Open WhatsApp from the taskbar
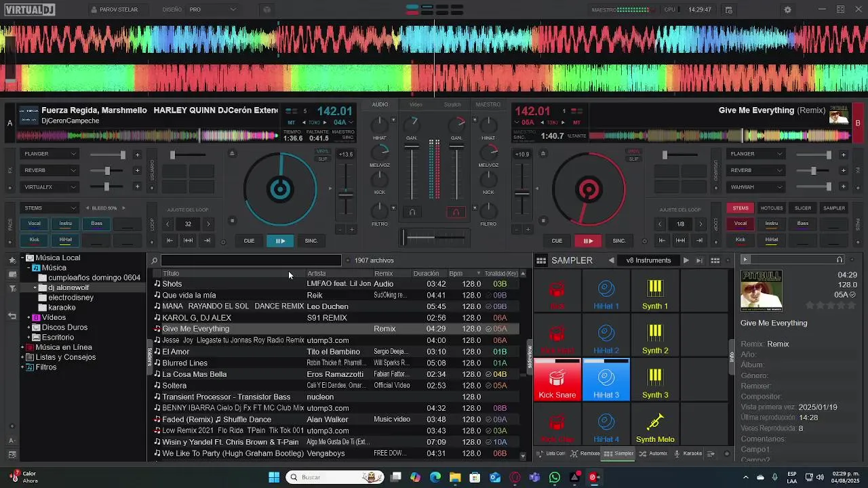 (x=555, y=477)
